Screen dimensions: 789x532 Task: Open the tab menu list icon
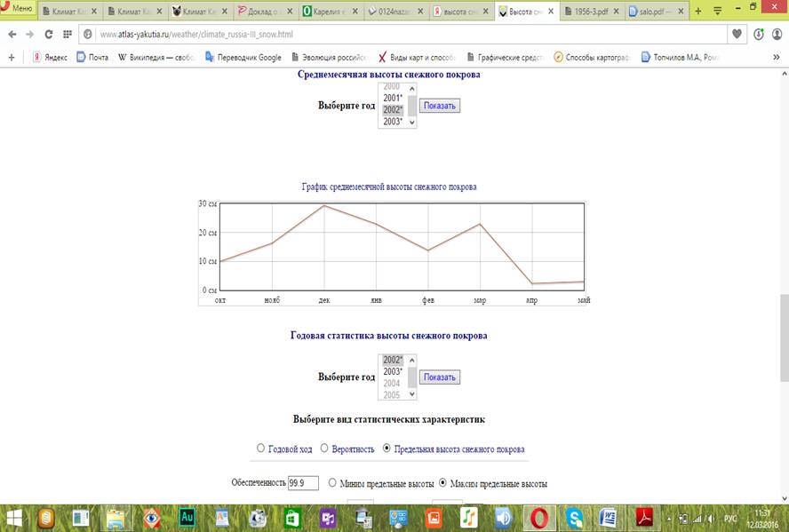718,11
